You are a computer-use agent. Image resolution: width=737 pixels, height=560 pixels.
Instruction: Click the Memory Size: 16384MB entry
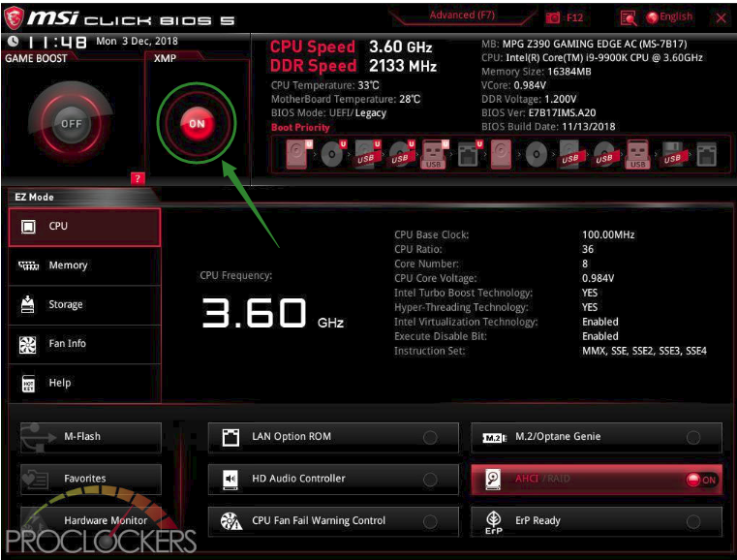pos(537,72)
